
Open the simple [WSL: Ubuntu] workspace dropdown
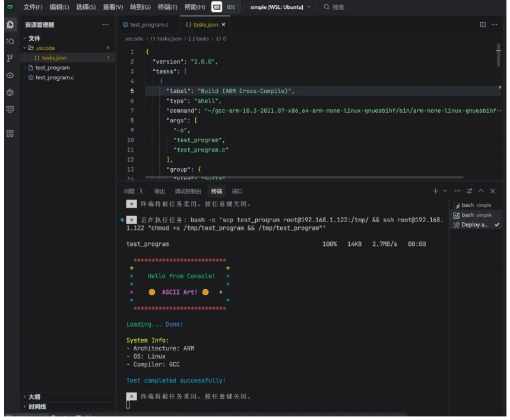pos(277,7)
